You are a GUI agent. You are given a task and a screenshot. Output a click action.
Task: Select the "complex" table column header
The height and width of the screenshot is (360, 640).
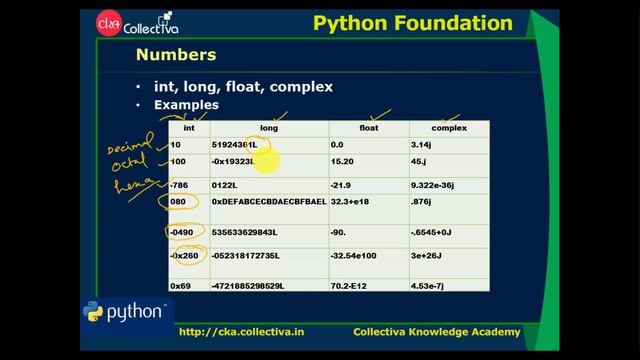[x=449, y=128]
